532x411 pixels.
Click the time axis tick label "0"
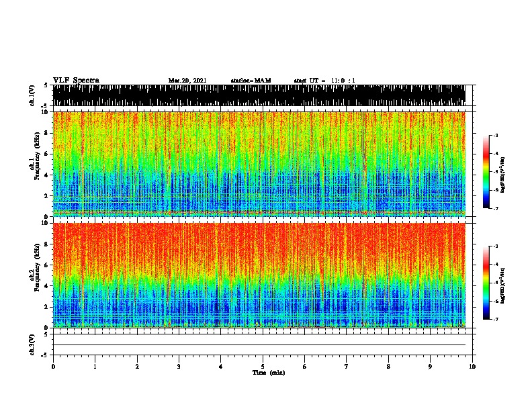click(53, 367)
